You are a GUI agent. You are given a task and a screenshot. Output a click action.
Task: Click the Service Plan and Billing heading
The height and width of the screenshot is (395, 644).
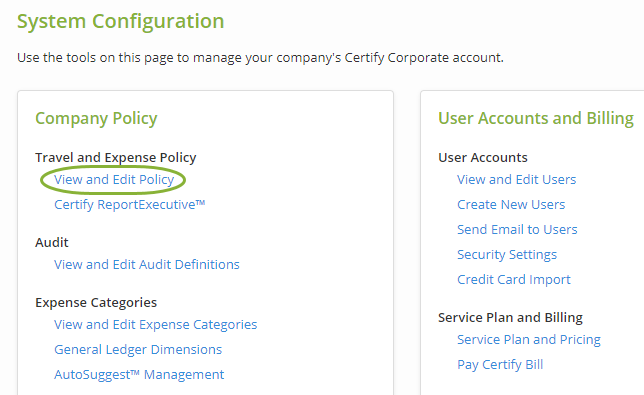click(x=511, y=317)
